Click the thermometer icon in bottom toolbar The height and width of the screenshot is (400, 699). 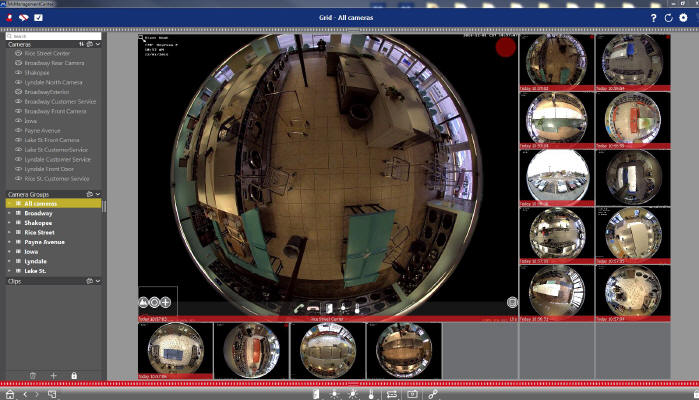[x=371, y=394]
